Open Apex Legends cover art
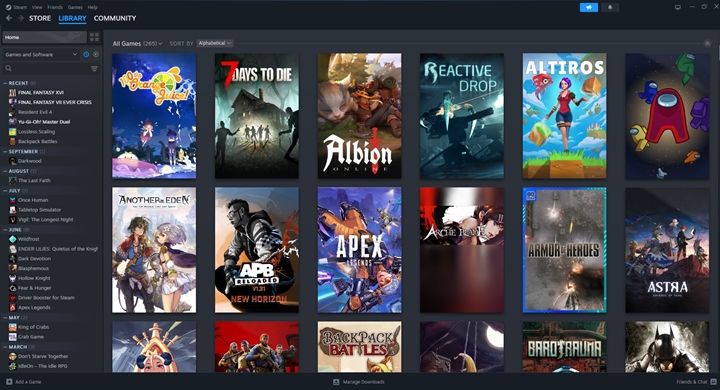 (360, 250)
